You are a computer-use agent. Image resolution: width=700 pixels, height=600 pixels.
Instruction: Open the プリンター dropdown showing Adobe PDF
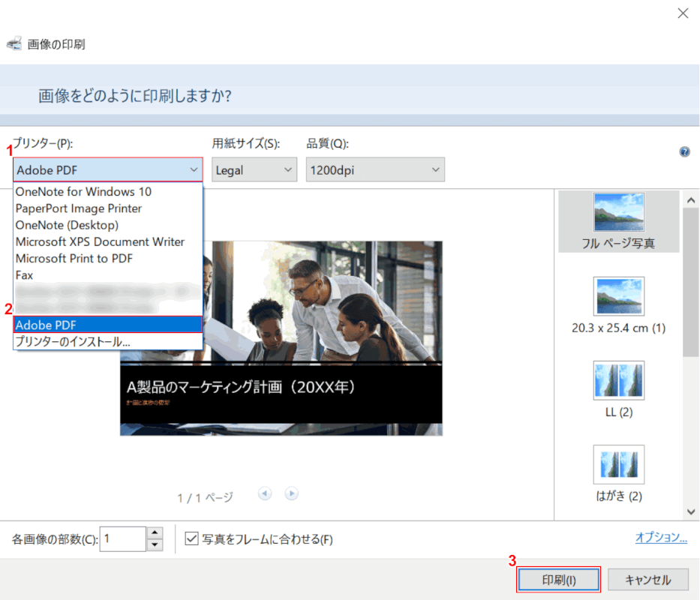pyautogui.click(x=107, y=169)
